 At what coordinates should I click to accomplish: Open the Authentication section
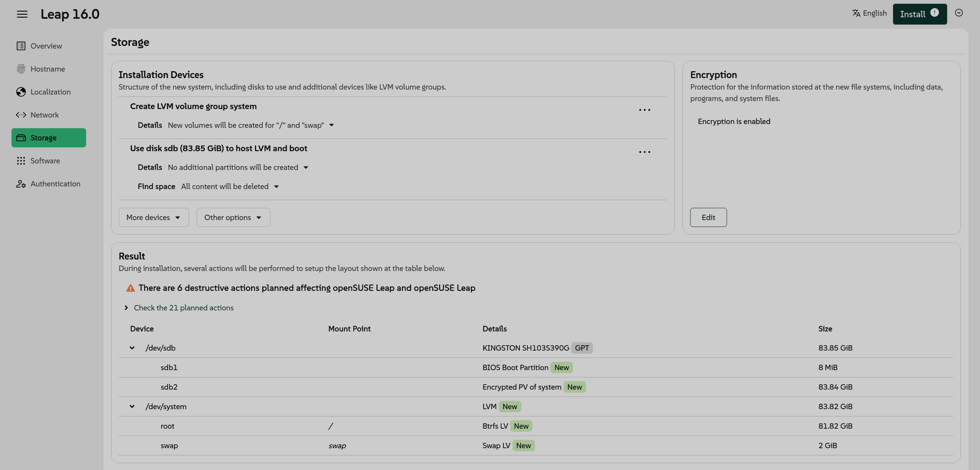coord(55,184)
